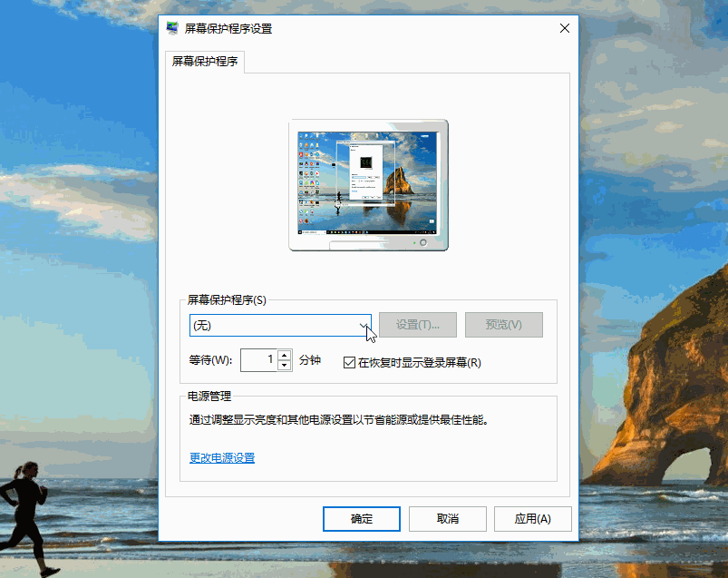Click the 预览(V) button
This screenshot has width=728, height=578.
(503, 325)
